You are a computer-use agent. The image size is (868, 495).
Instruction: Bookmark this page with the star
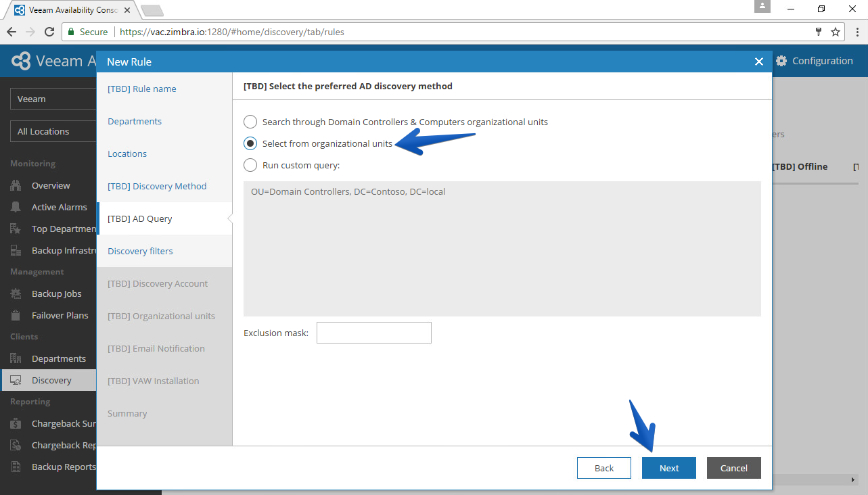836,32
